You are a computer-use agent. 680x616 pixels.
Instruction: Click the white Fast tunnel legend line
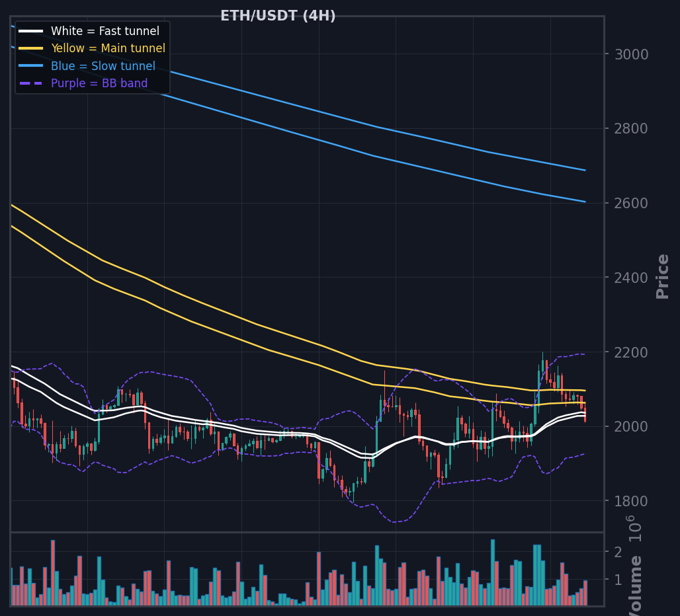click(x=31, y=31)
